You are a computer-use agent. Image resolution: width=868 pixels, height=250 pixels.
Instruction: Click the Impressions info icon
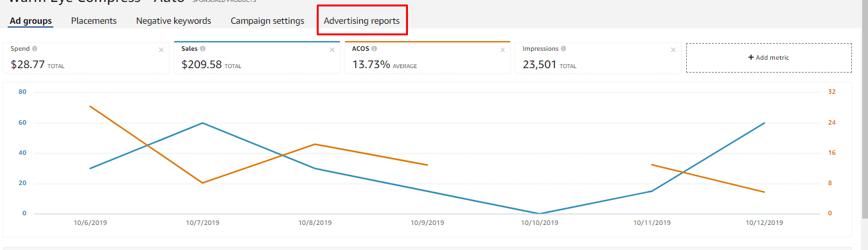563,48
